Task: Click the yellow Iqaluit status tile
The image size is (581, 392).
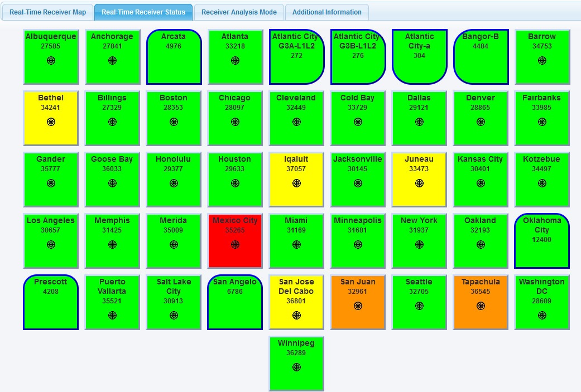Action: (296, 180)
